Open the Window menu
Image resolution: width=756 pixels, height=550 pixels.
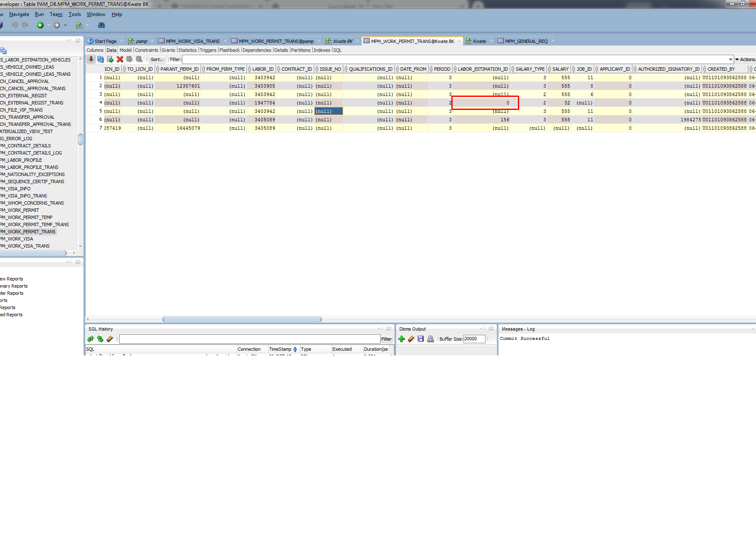(96, 14)
